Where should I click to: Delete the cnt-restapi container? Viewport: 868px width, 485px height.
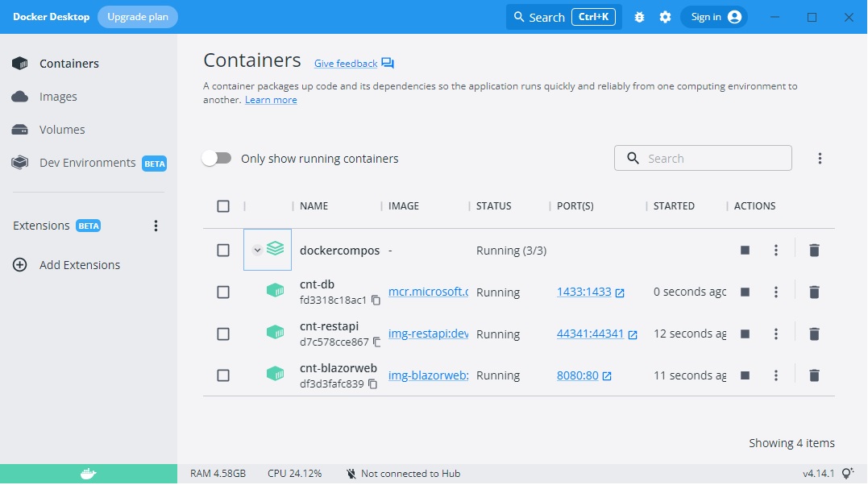point(814,334)
